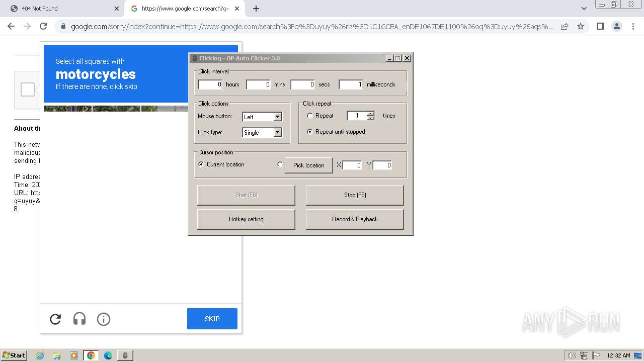Focus the Y coordinate field
Screen dimensions: 644x362
[382, 165]
